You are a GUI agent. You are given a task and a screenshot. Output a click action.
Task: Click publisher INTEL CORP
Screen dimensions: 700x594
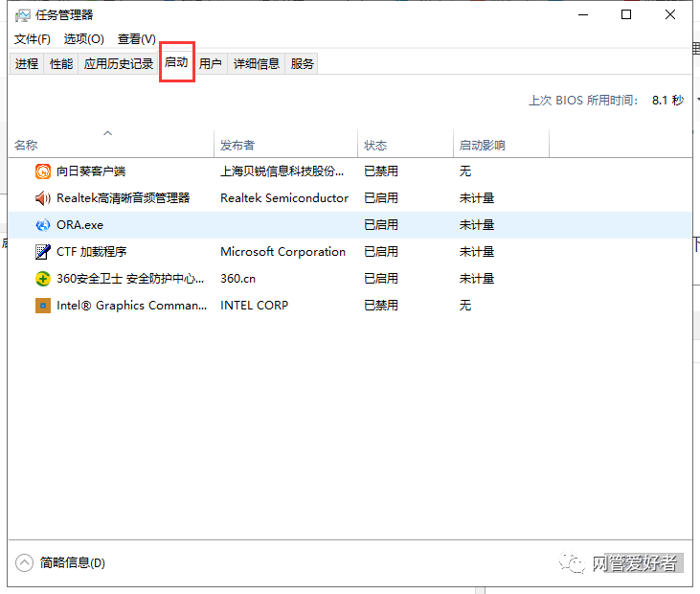[x=255, y=306]
